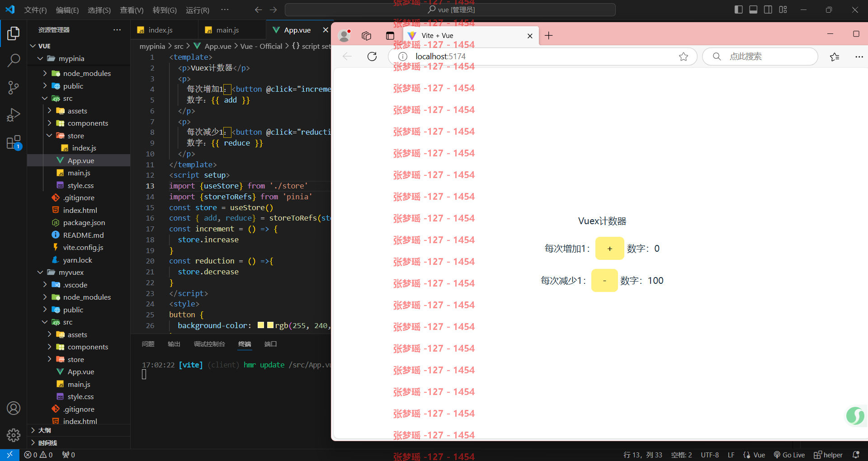Close the App.vue editor tab
This screenshot has height=461, width=868.
(x=325, y=30)
